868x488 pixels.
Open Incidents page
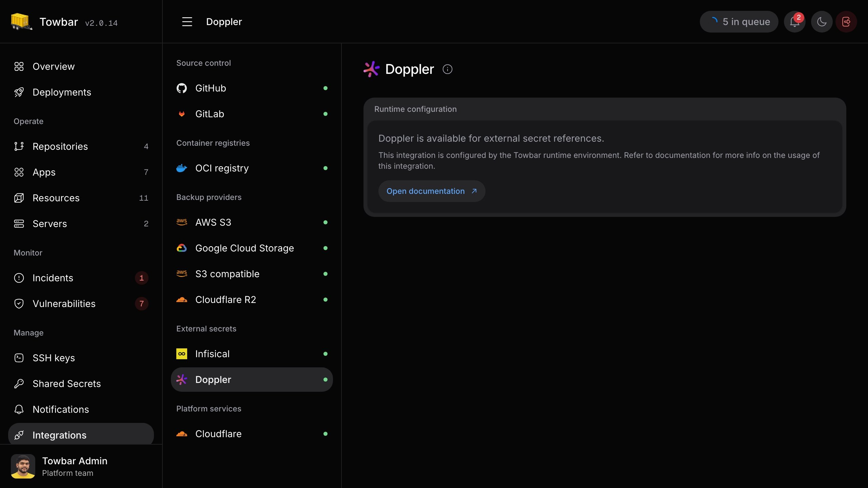tap(81, 278)
